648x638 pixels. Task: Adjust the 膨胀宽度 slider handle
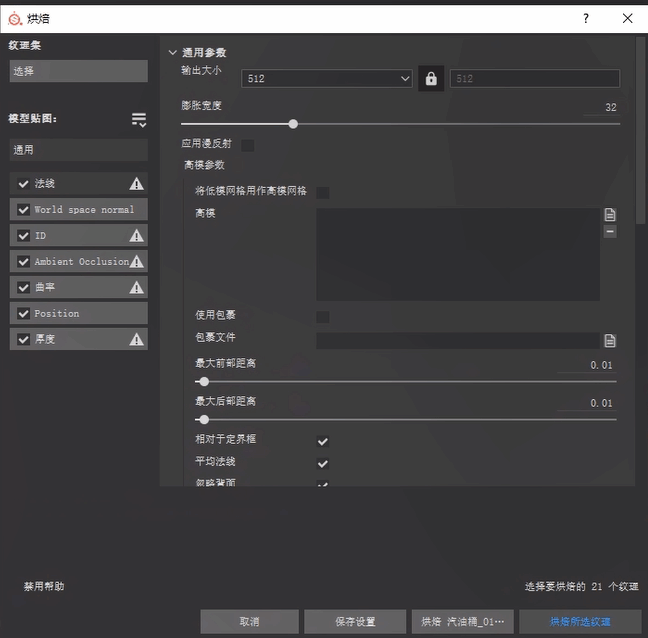293,124
